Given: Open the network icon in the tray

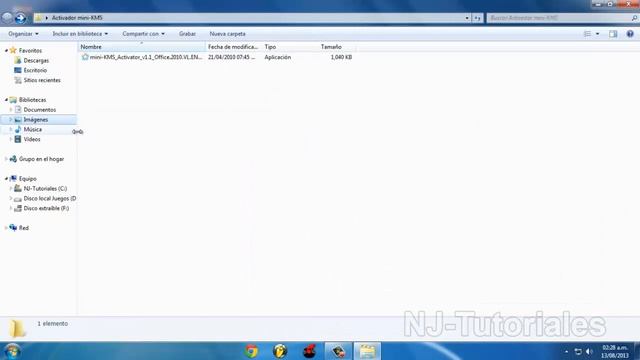Looking at the screenshot, I should pos(578,351).
